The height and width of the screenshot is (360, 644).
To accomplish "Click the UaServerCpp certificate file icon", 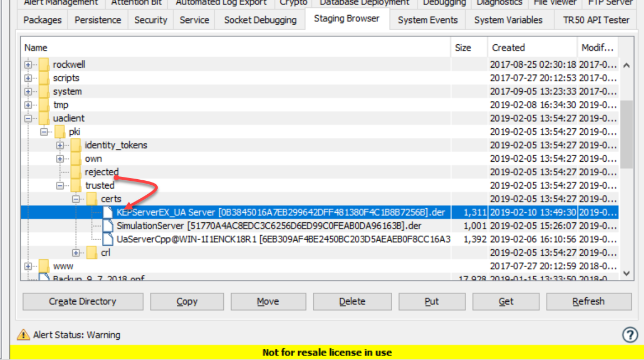I will 108,239.
